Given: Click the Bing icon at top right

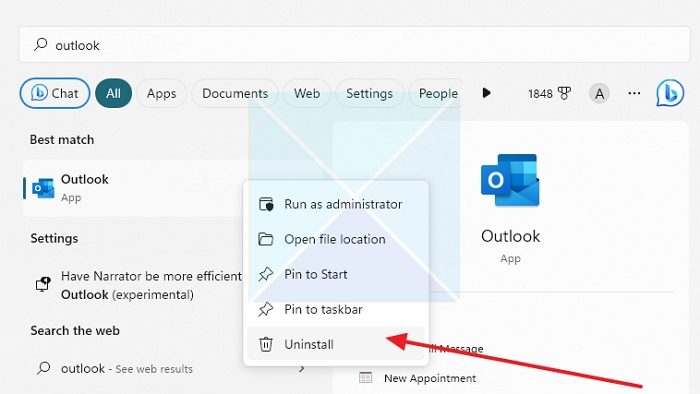Looking at the screenshot, I should (x=670, y=93).
